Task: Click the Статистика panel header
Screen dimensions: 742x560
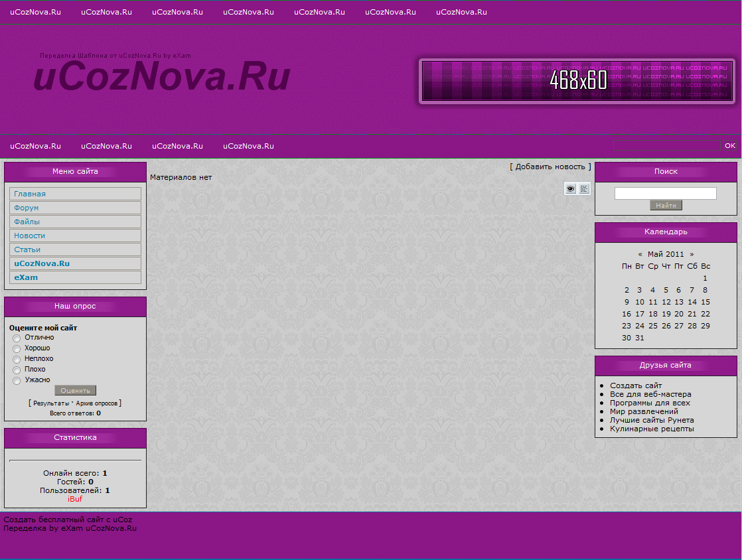Action: 75,438
